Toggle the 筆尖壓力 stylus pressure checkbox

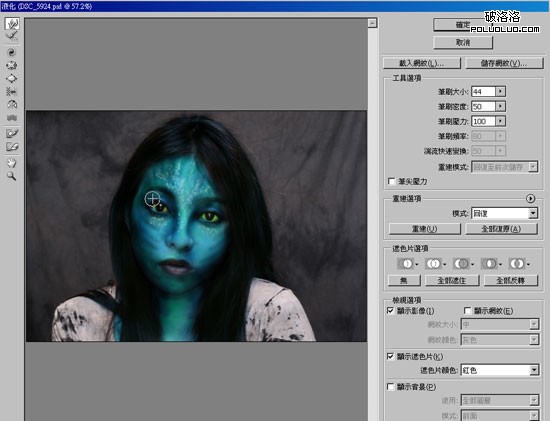(391, 181)
